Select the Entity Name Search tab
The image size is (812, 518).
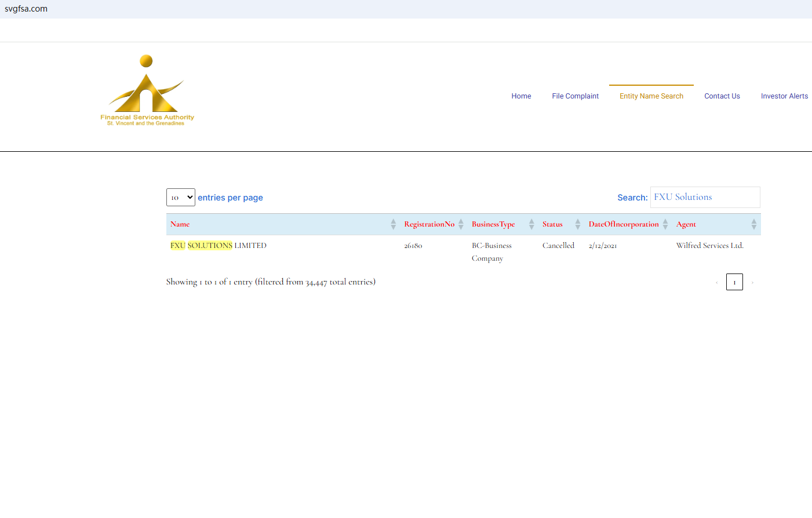[x=651, y=96]
